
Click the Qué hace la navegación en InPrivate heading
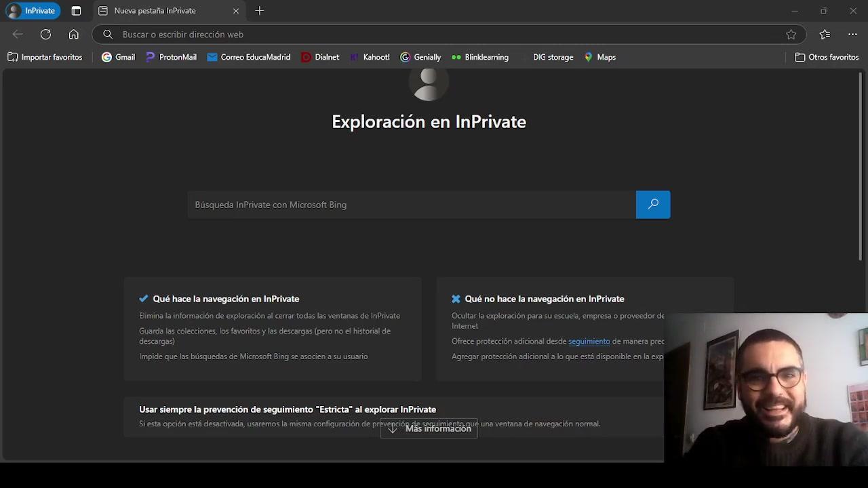click(226, 299)
